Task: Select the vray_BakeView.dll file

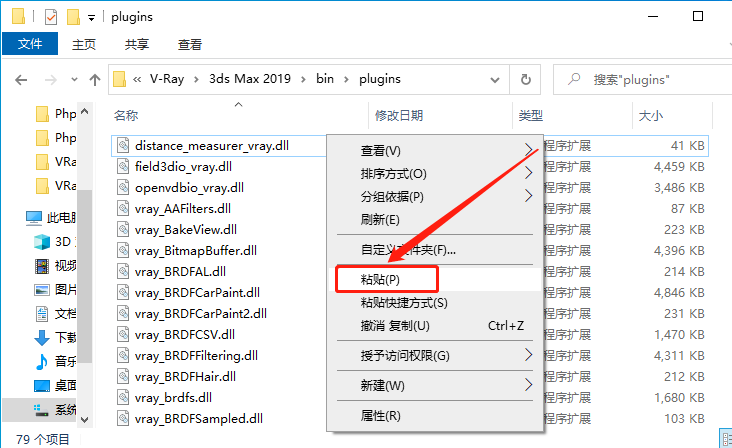Action: coord(185,230)
